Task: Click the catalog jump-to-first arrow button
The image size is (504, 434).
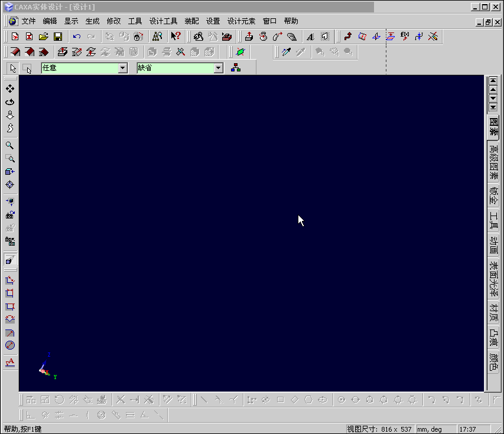Action: pos(493,81)
